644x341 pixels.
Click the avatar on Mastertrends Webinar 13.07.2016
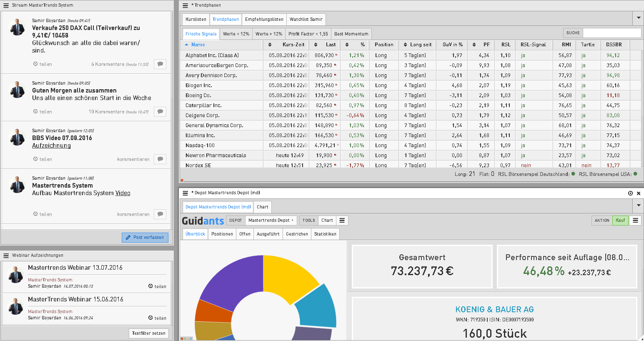16,275
